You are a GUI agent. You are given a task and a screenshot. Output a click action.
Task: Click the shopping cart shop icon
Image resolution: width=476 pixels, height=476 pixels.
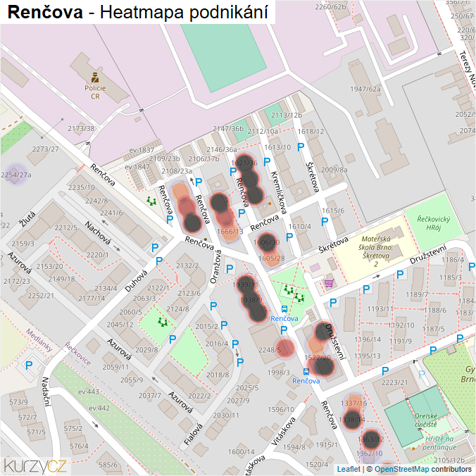pos(329,283)
